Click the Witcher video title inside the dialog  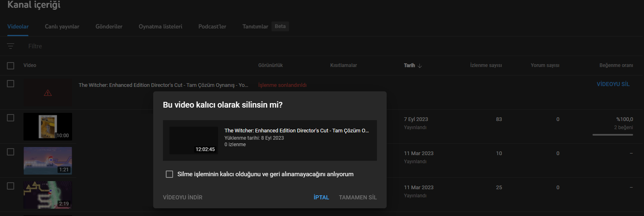click(x=297, y=131)
